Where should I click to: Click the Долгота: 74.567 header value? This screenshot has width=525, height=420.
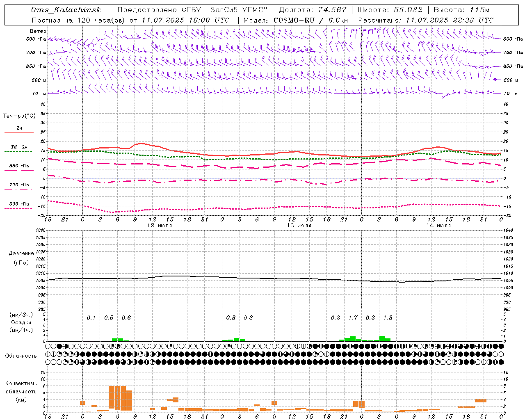coord(313,10)
